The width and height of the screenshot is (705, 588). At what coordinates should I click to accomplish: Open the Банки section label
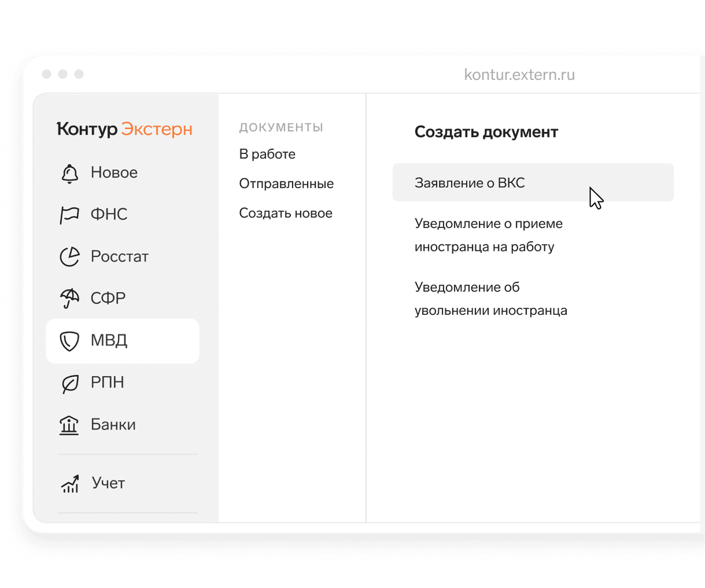tap(113, 425)
